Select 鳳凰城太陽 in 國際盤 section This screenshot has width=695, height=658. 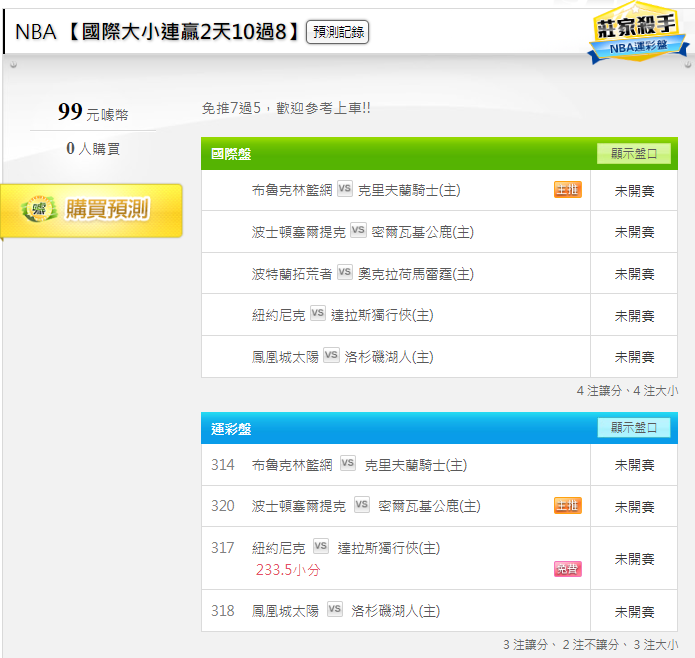[x=285, y=357]
